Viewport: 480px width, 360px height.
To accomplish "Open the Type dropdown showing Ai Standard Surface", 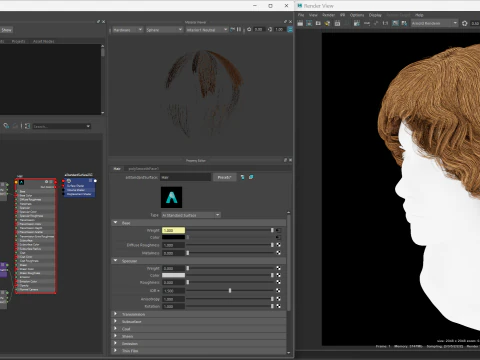I will [x=191, y=215].
